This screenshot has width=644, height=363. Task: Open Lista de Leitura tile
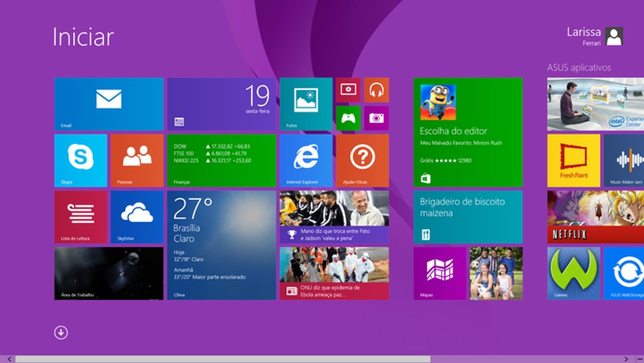(x=80, y=217)
